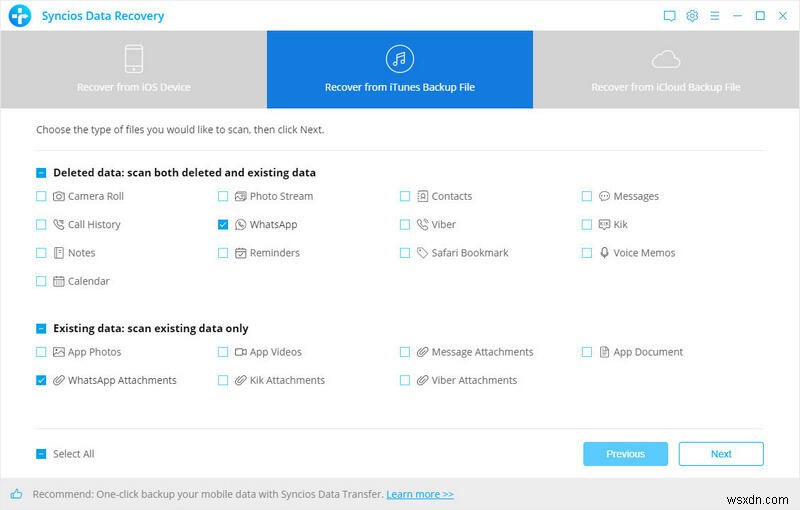This screenshot has width=800, height=510.
Task: Enable the Kik Attachments checkbox
Action: (223, 380)
